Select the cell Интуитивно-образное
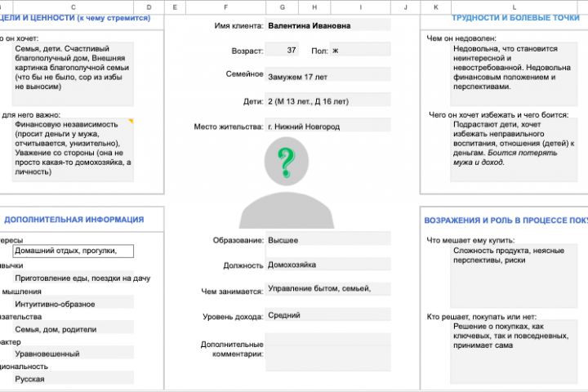Image resolution: width=588 pixels, height=392 pixels. click(73, 302)
